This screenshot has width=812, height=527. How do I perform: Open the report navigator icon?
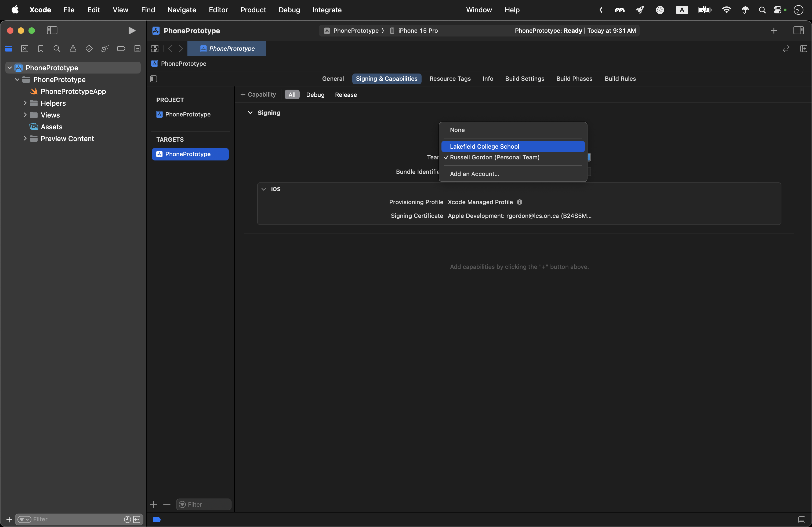137,49
